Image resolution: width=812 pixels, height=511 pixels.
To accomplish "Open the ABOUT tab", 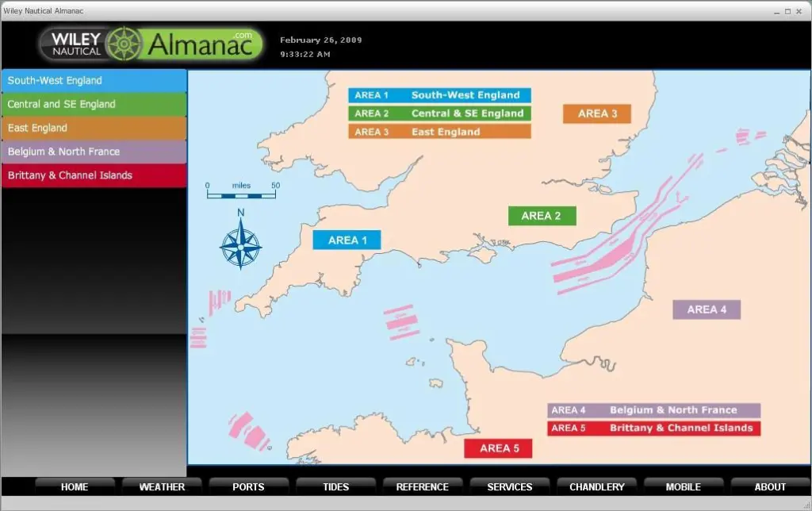I will tap(770, 486).
